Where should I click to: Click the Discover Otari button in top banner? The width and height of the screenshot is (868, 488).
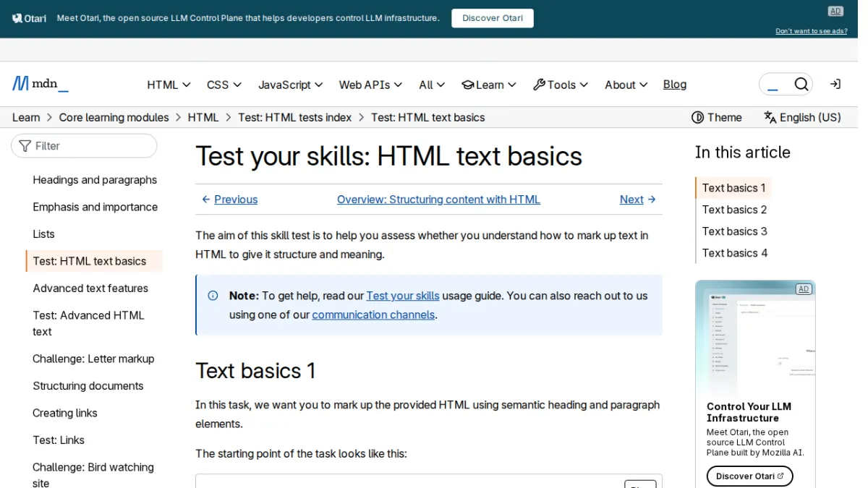(493, 18)
